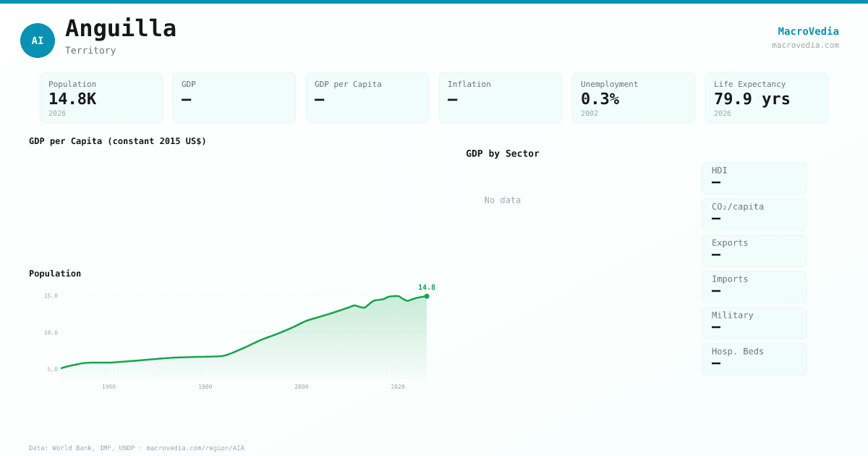Select the Military indicator card

coord(754,323)
